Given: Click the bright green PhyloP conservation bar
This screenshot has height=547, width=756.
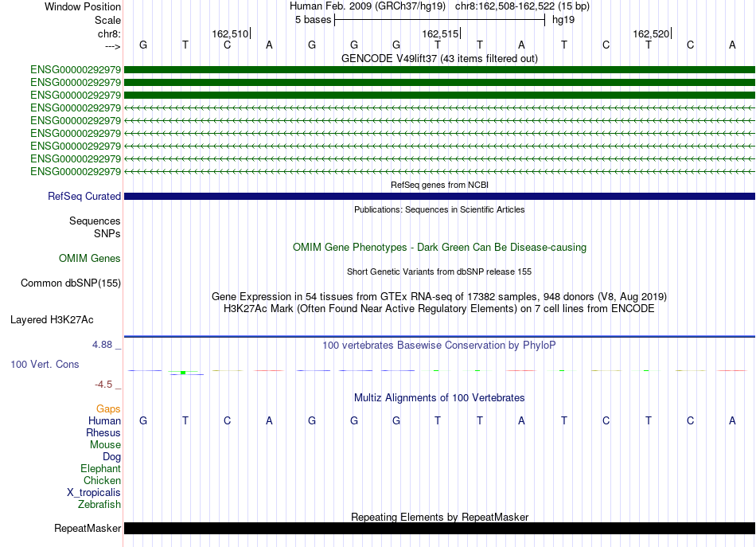Looking at the screenshot, I should (x=183, y=373).
